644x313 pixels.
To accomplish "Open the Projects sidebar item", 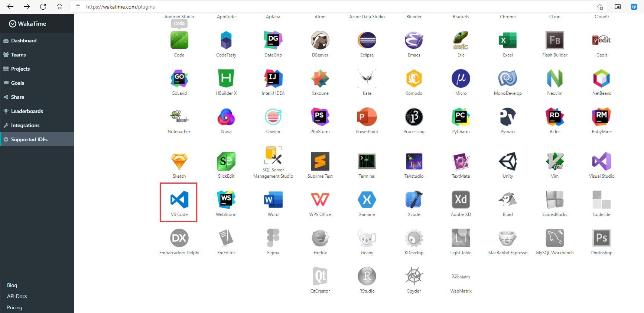I will click(x=37, y=69).
